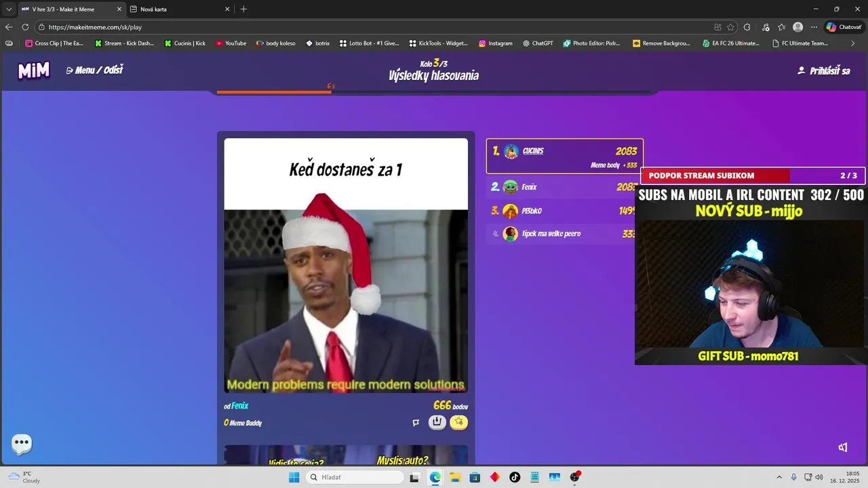Switch to the Nová karta tab
This screenshot has height=488, width=868.
(180, 9)
